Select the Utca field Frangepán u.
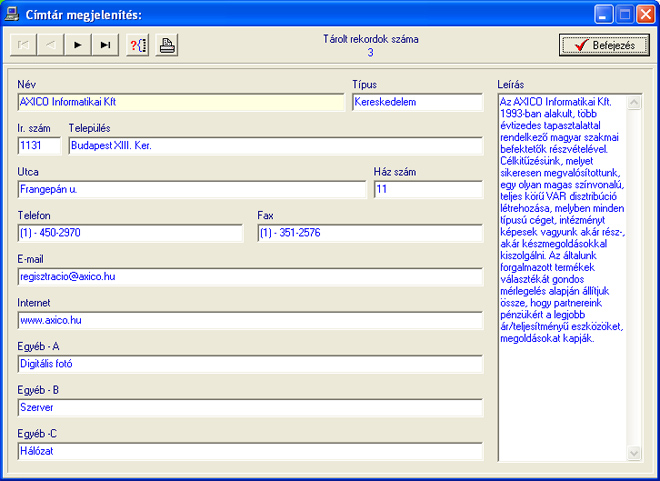Viewport: 660px width, 481px height. point(192,189)
